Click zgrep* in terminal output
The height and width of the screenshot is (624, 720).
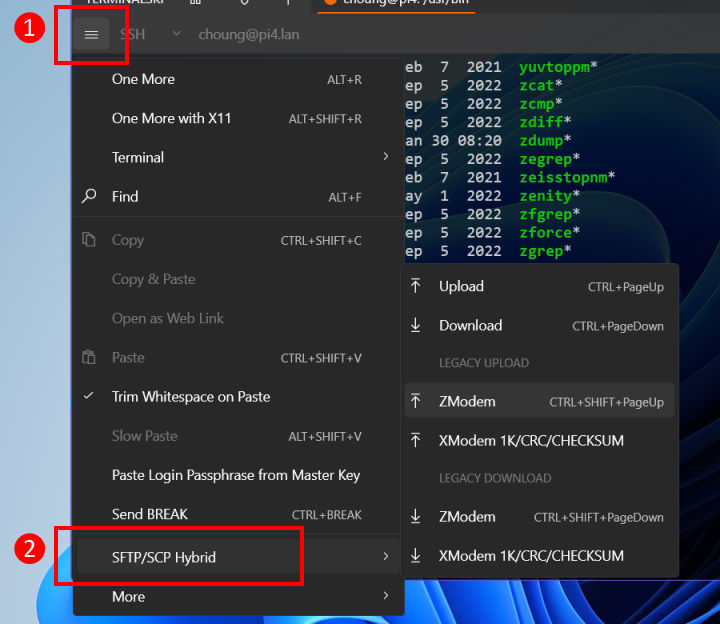click(x=545, y=251)
